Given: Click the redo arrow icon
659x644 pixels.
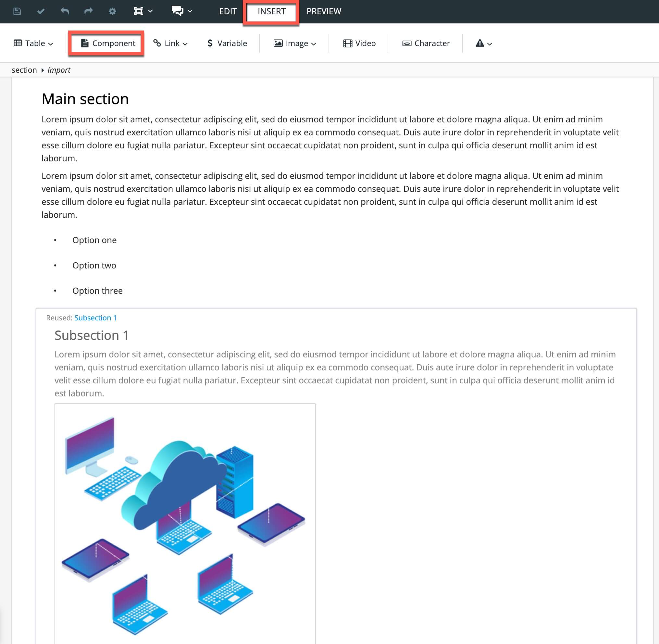Looking at the screenshot, I should (x=88, y=11).
